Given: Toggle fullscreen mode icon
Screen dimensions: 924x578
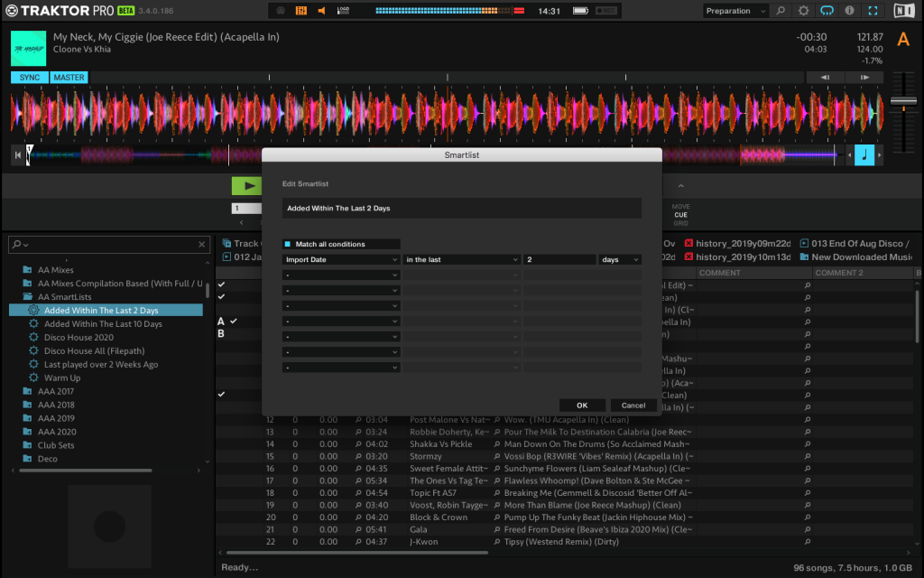Looking at the screenshot, I should [873, 11].
